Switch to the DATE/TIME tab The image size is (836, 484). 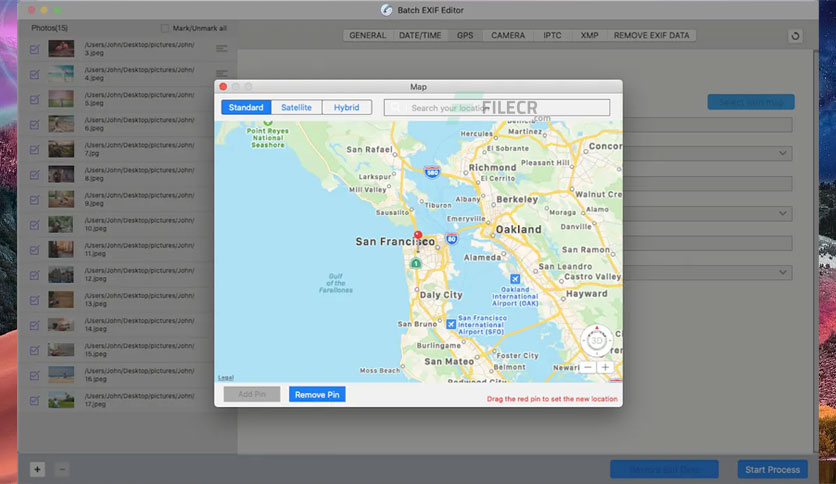coord(420,35)
